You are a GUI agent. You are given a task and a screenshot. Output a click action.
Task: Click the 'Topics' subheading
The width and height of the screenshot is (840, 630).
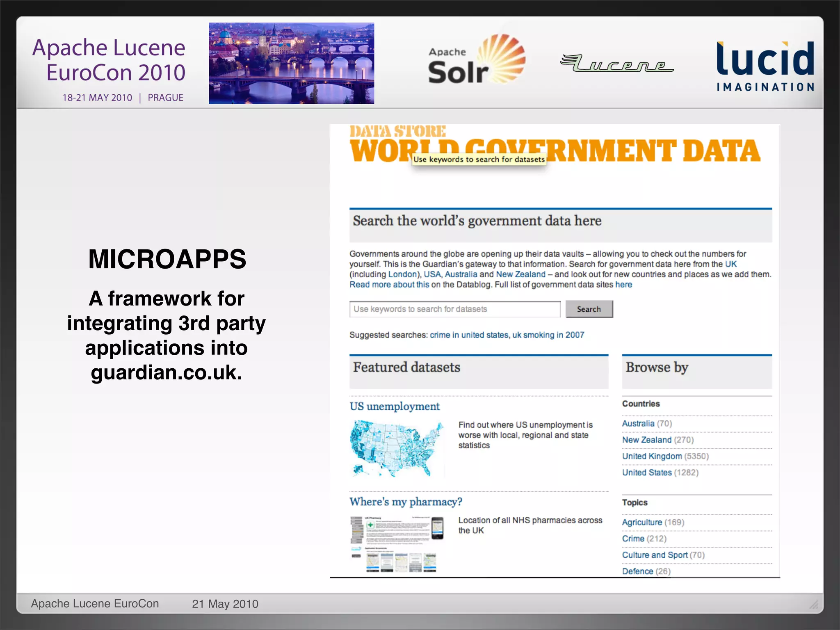pyautogui.click(x=635, y=503)
